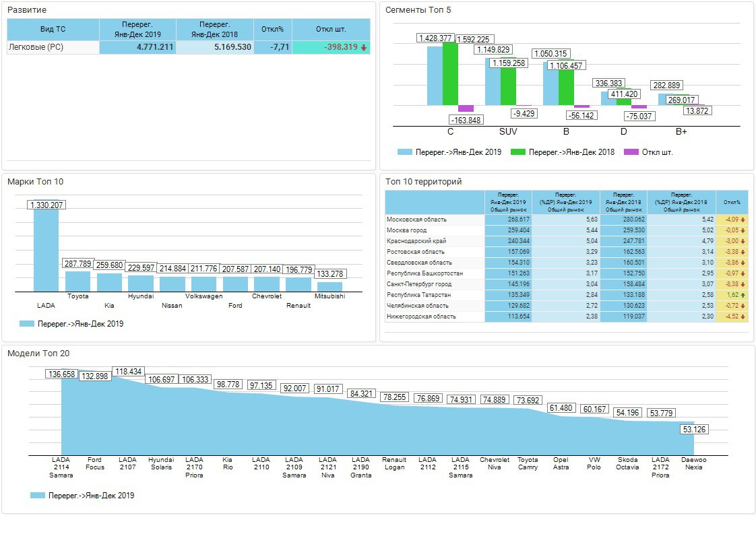Image resolution: width=756 pixels, height=534 pixels.
Task: Click the Перерег. Янв-Дек 2018 header in Развитие
Action: (x=215, y=30)
